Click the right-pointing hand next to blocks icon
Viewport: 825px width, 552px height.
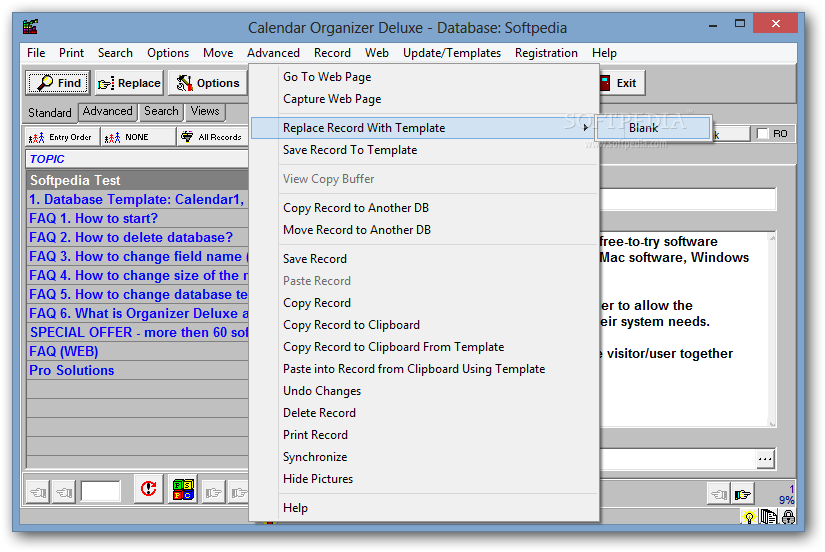(x=214, y=493)
